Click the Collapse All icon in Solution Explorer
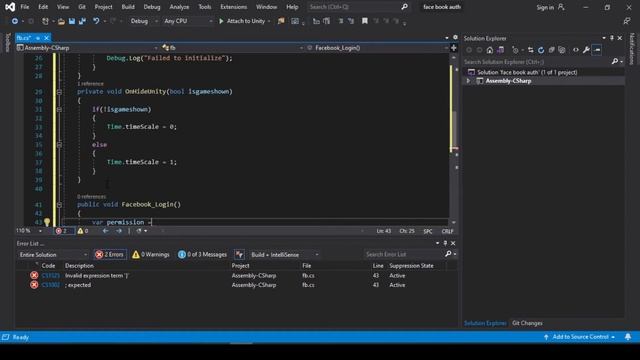This screenshot has height=360, width=640. 551,50
